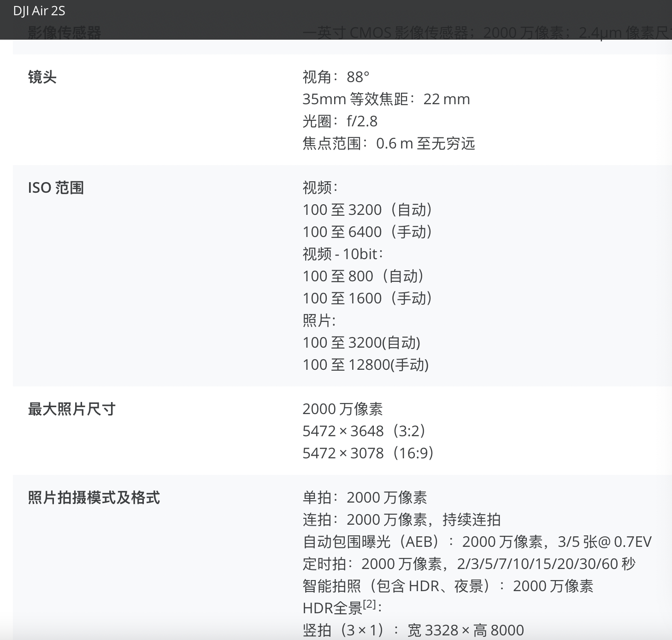Click the 自动包围曝光（AEB）line
Screen dimensions: 672x640
coord(477,542)
